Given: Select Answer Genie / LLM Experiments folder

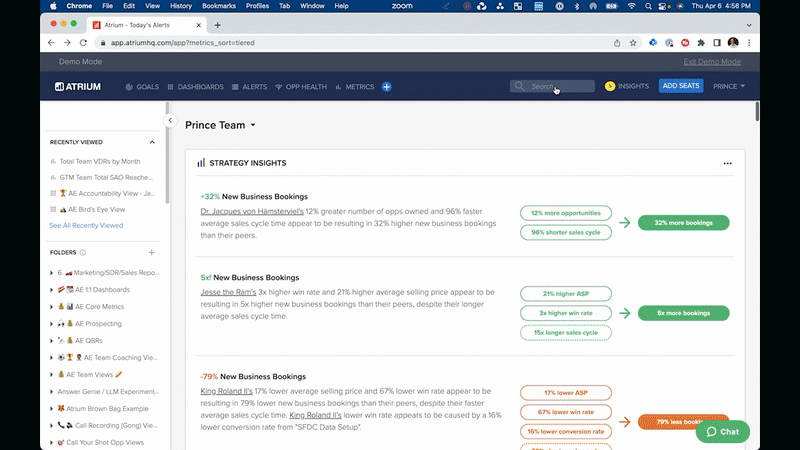Looking at the screenshot, I should 108,392.
